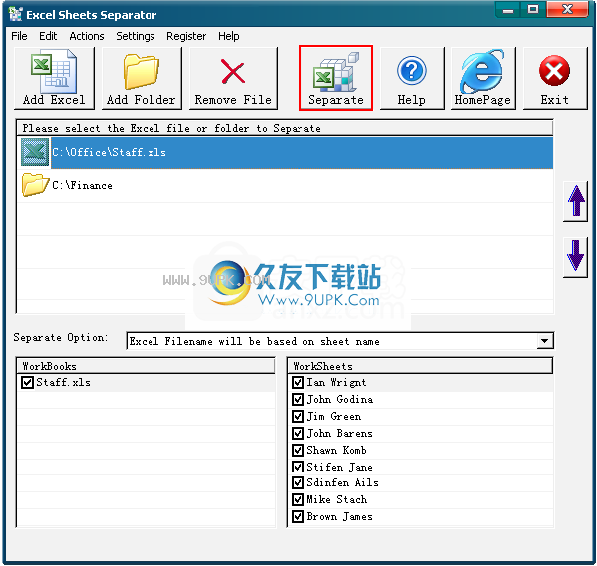Toggle the Shawn Komb worksheet checkbox

point(298,450)
